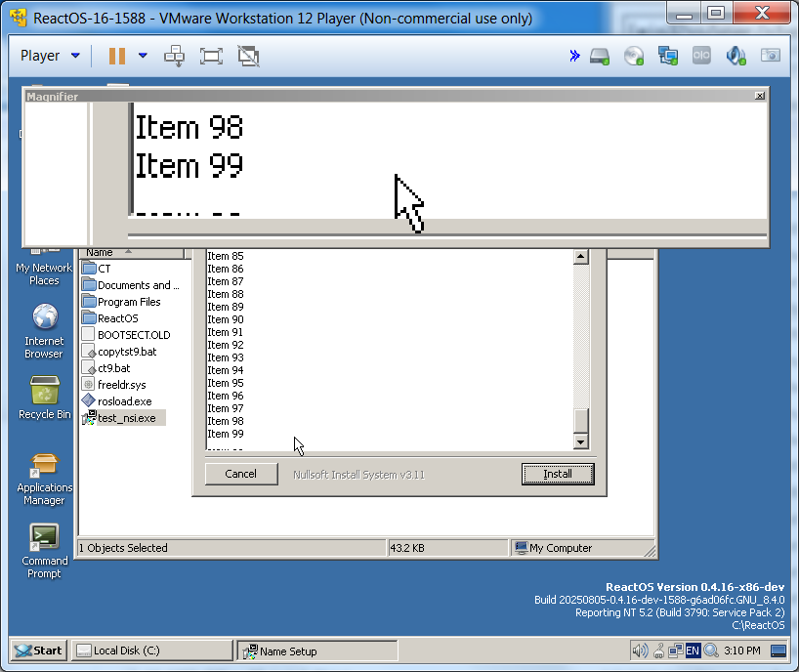The width and height of the screenshot is (799, 672).
Task: Close the Magnifier window
Action: click(759, 96)
